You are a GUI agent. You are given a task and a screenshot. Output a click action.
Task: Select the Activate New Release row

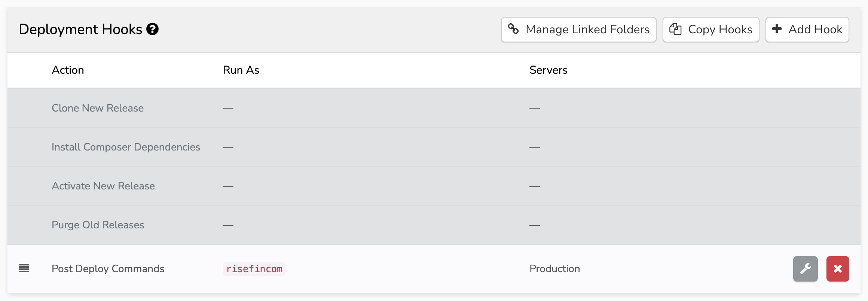click(103, 186)
